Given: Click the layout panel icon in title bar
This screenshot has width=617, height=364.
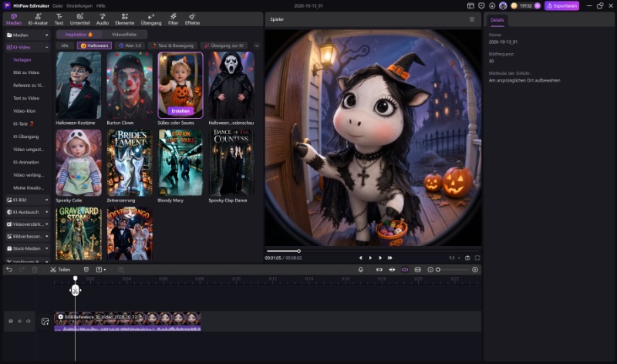Looking at the screenshot, I should [x=470, y=5].
